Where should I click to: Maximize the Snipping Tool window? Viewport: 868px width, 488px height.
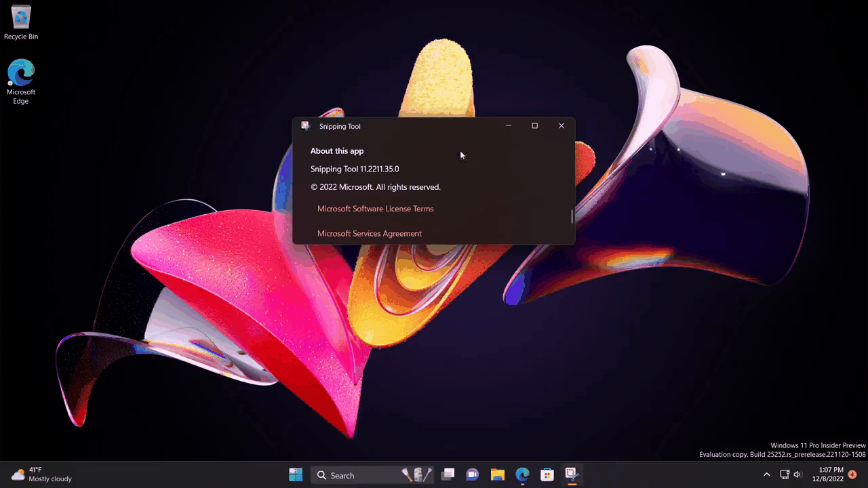pos(535,126)
